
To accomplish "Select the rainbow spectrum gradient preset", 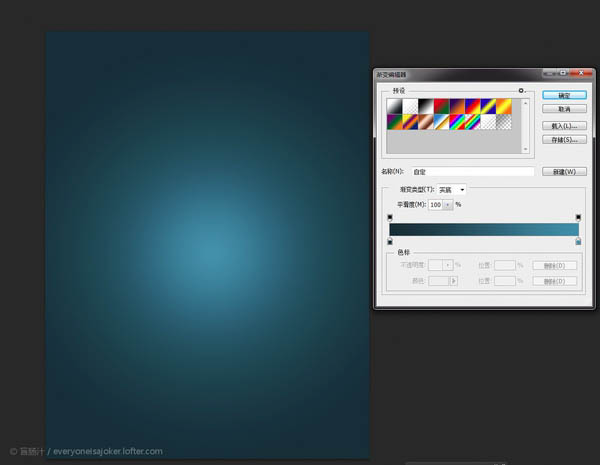I will (457, 121).
